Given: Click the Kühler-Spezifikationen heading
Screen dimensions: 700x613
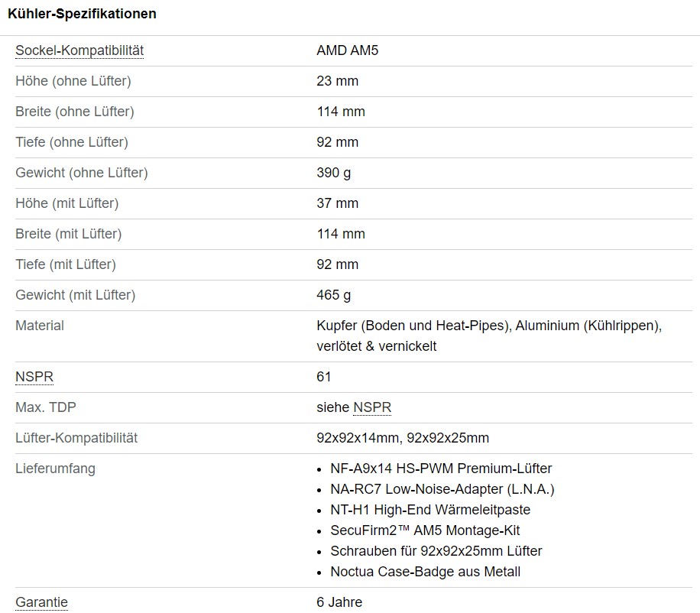Looking at the screenshot, I should [82, 14].
